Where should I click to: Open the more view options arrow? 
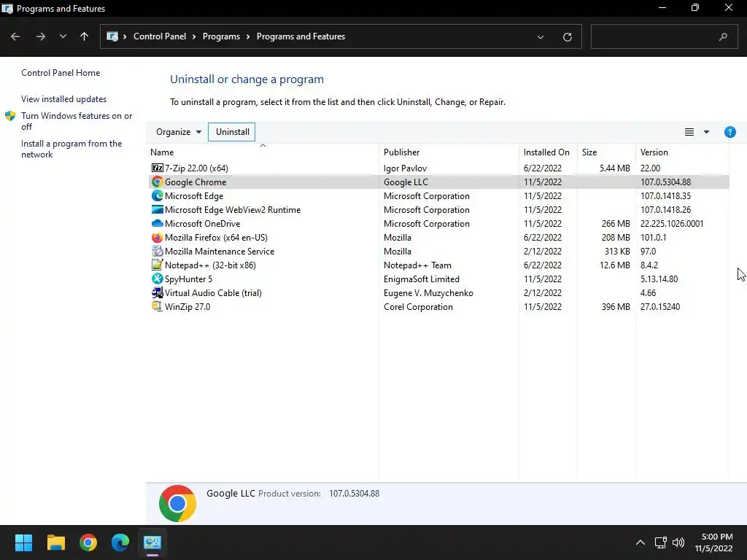[706, 132]
